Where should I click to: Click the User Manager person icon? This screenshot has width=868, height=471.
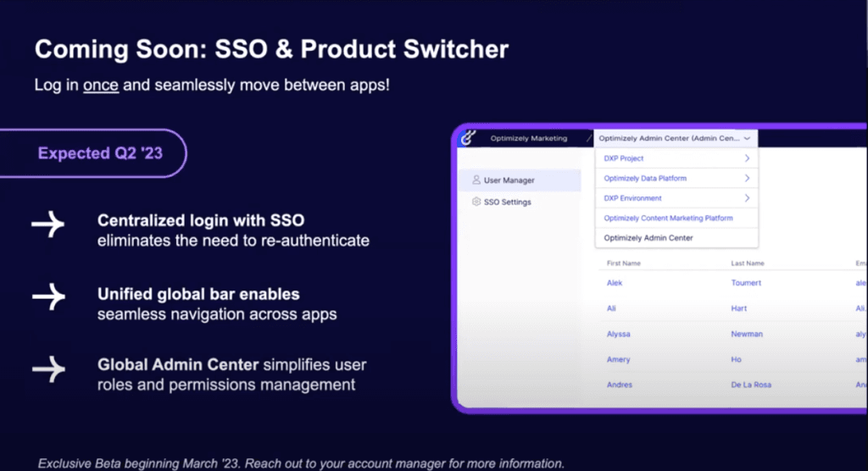coord(476,180)
